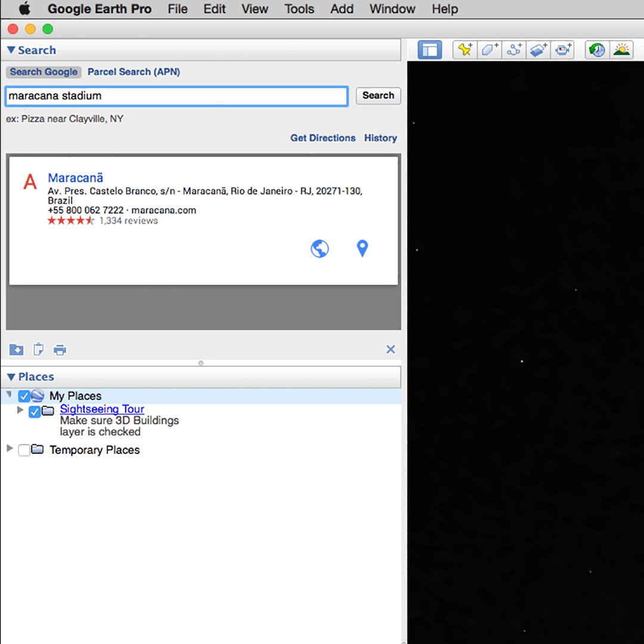The width and height of the screenshot is (644, 644).
Task: Click the Search button
Action: 378,95
